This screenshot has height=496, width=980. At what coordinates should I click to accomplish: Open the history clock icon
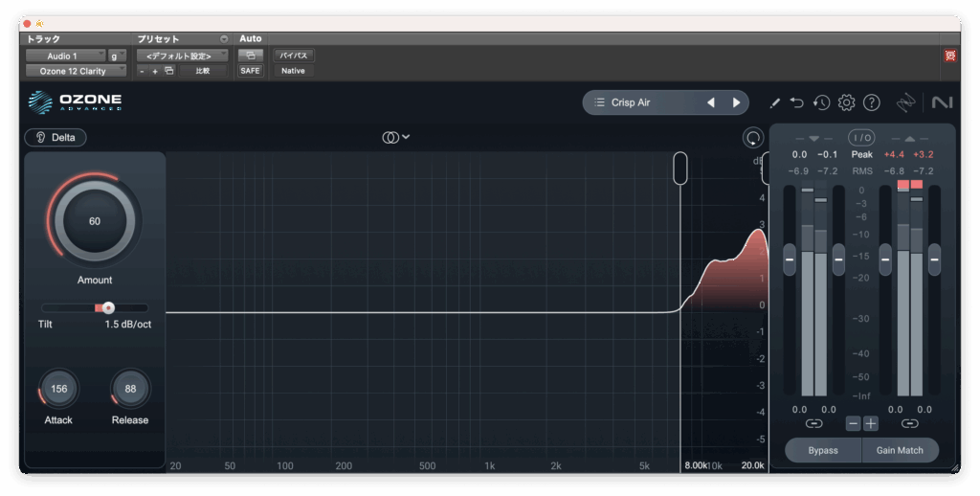[821, 102]
